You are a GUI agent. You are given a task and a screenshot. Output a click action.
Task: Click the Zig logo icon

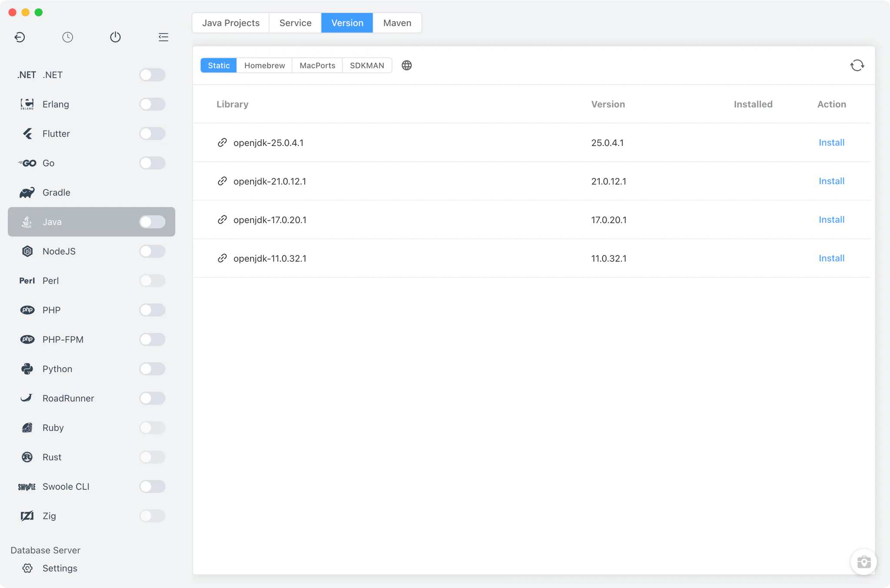[27, 516]
